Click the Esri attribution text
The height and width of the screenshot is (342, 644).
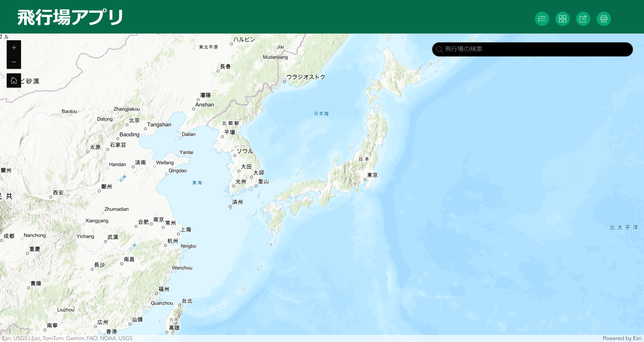point(68,338)
